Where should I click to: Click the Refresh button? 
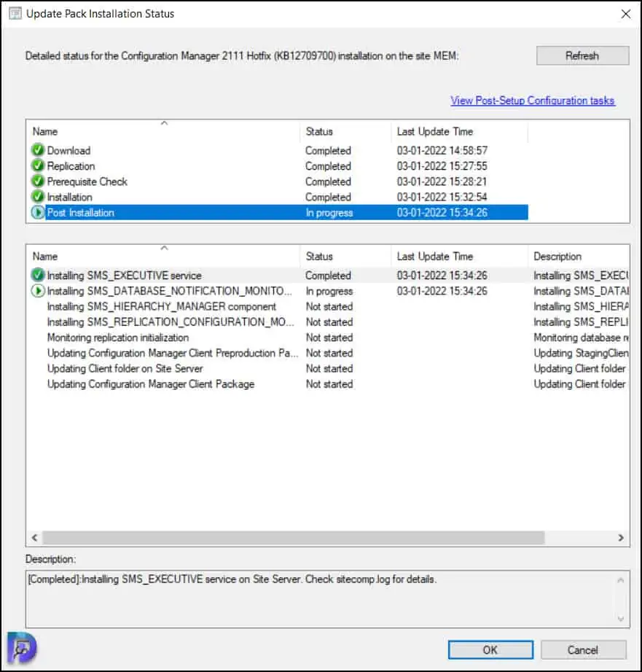tap(582, 55)
